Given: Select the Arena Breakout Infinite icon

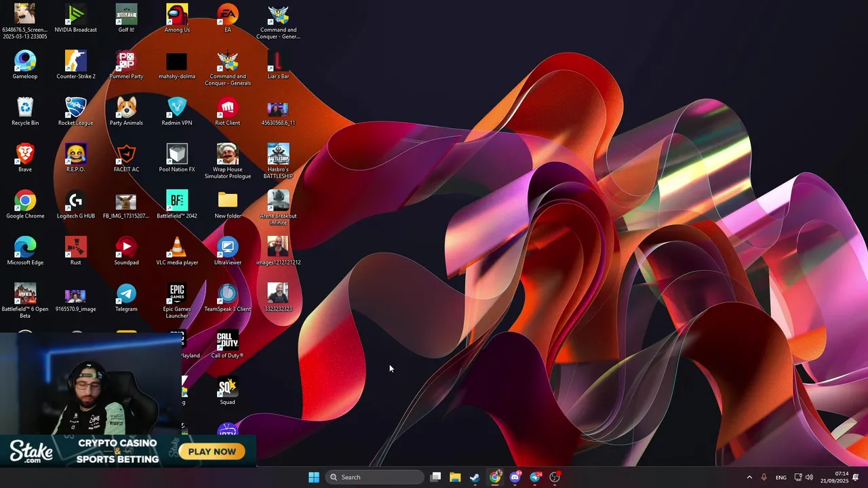Looking at the screenshot, I should coord(278,209).
